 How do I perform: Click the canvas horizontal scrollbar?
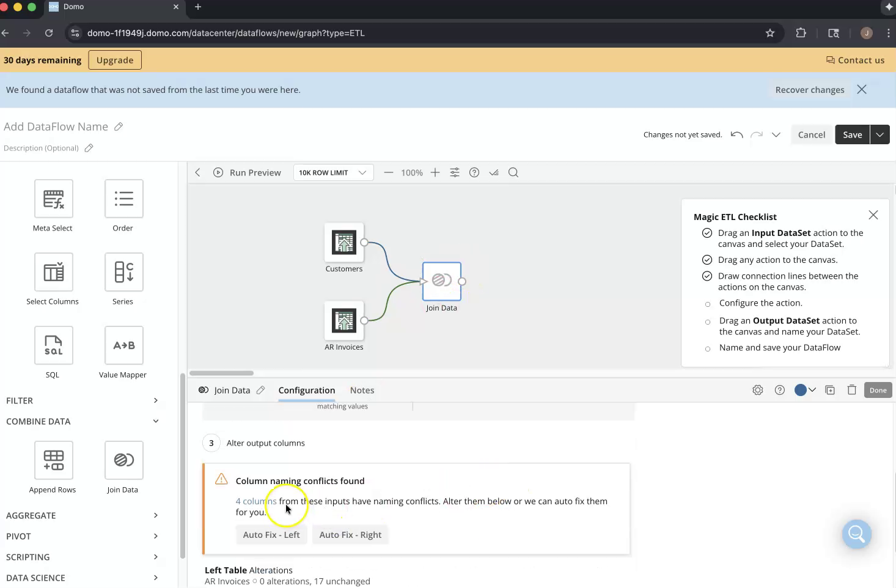tap(221, 373)
